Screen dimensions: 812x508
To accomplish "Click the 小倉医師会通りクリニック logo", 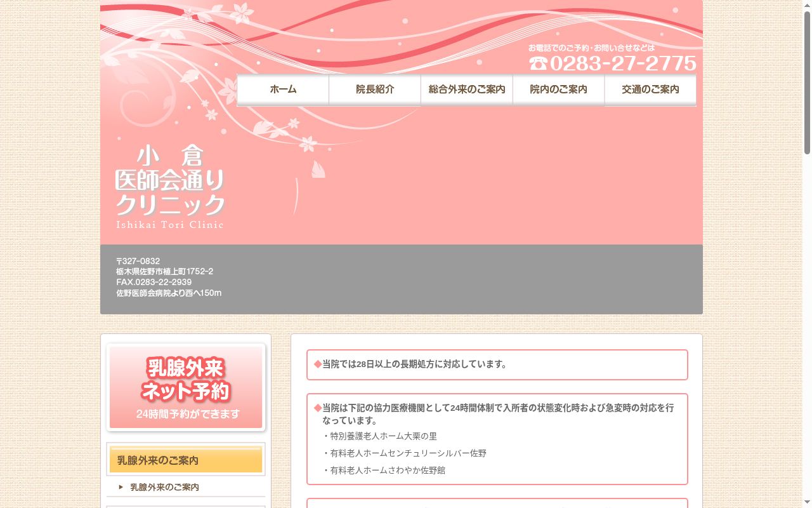I will [170, 187].
